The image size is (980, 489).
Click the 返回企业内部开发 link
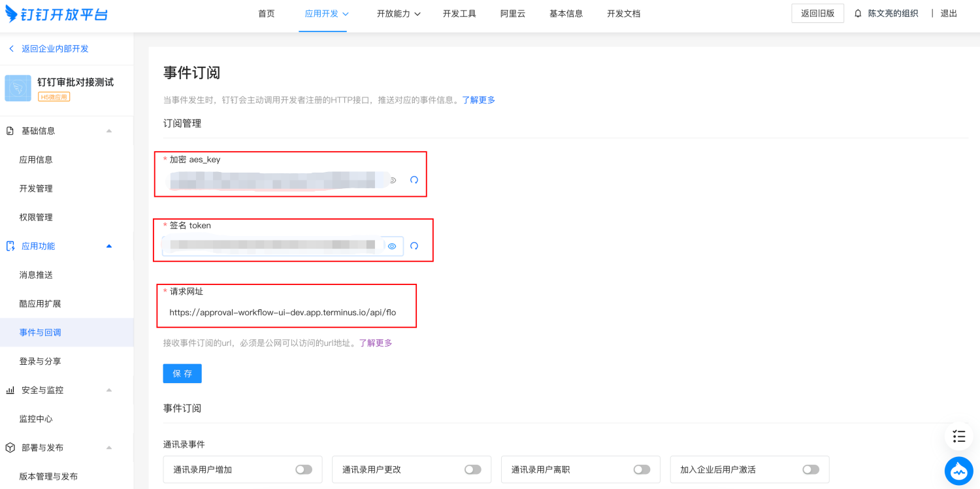[x=55, y=49]
